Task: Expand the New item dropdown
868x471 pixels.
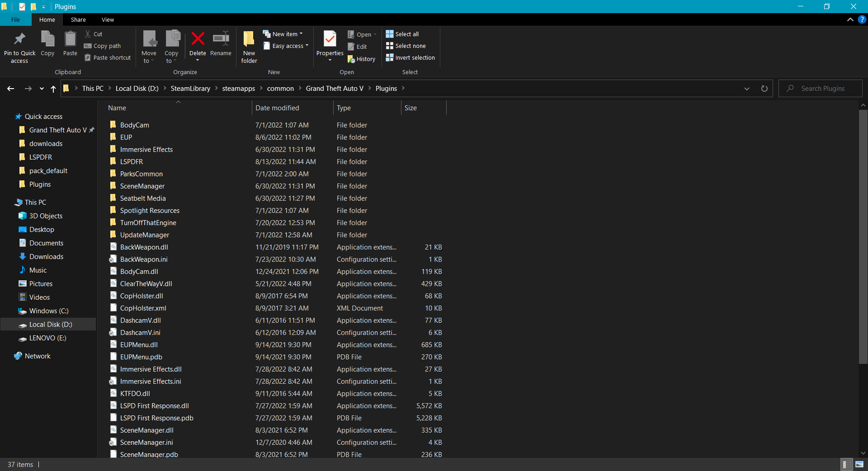Action: [x=283, y=34]
